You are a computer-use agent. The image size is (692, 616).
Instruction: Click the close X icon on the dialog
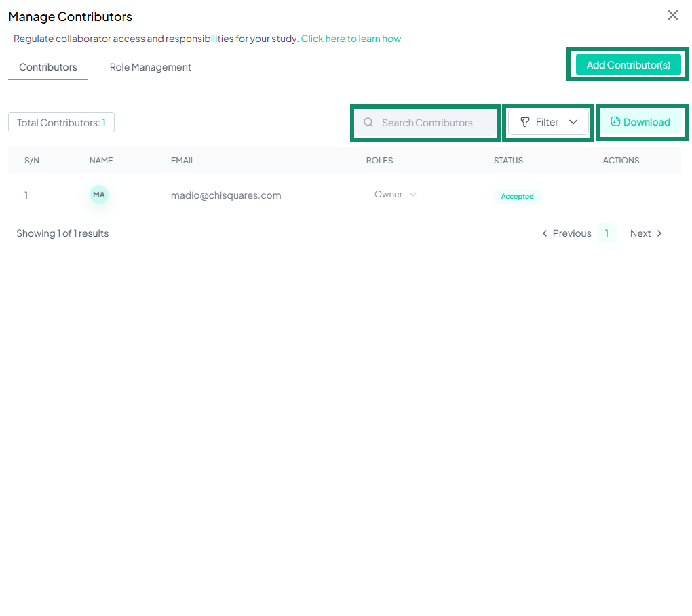(672, 15)
